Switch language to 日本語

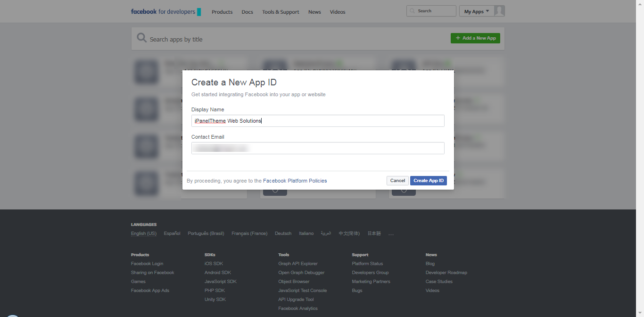point(374,234)
